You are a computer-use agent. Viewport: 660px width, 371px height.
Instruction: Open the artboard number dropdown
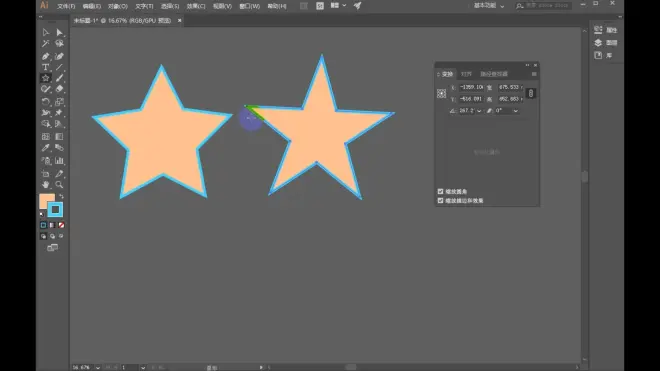tap(143, 368)
